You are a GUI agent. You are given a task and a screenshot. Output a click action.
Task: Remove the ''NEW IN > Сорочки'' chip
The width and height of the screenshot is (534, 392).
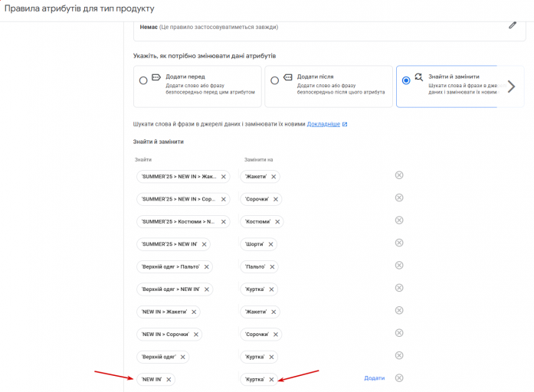196,335
